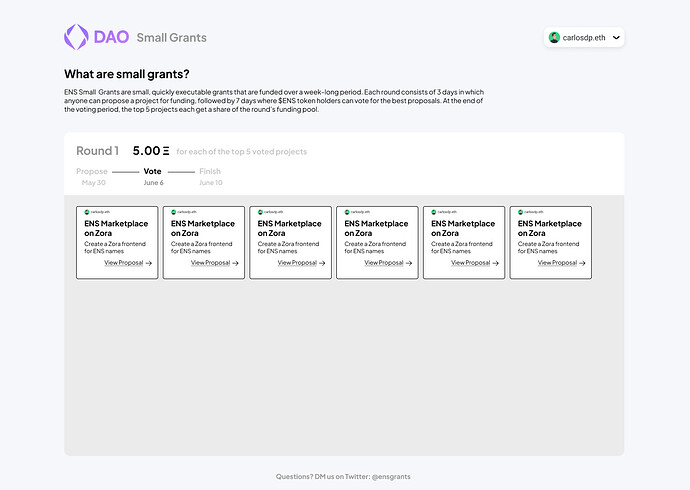Open View Proposal on the first card
Image resolution: width=690 pixels, height=490 pixels.
128,263
